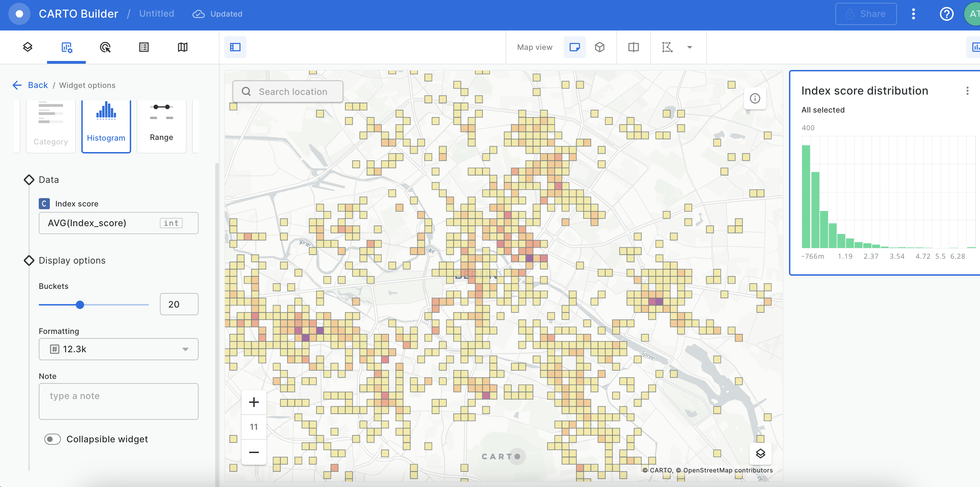Click the Buckets slider handle
The height and width of the screenshot is (487, 980).
tap(80, 304)
